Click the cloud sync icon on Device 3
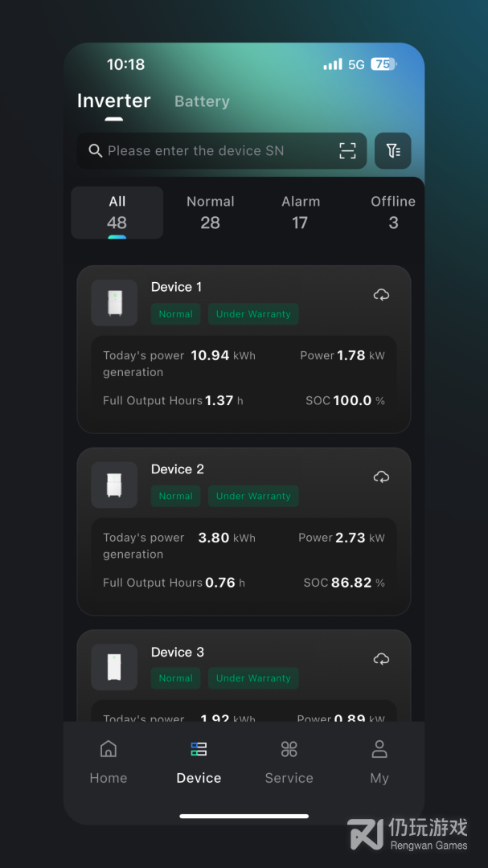The height and width of the screenshot is (868, 488). [x=381, y=659]
